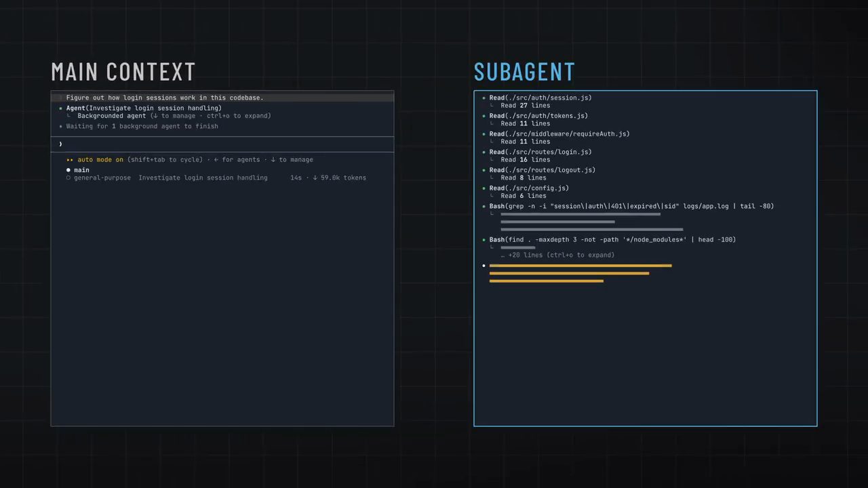
Task: Open the Read logout.js tool call
Action: tap(542, 170)
